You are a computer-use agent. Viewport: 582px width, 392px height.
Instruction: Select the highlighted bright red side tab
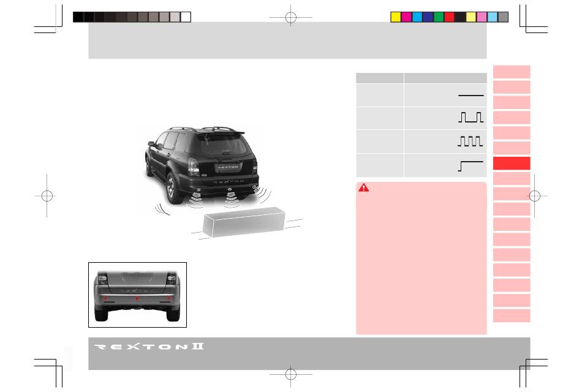point(512,164)
